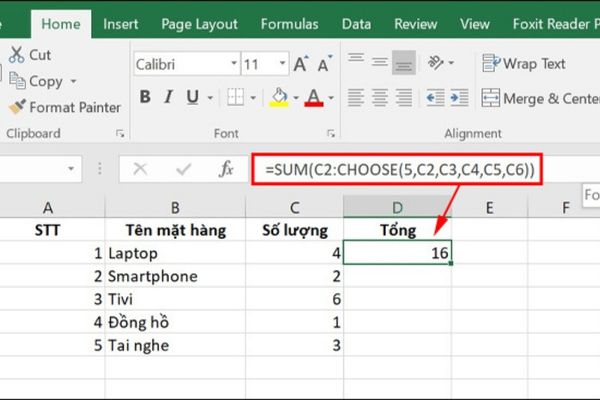The width and height of the screenshot is (600, 400).
Task: Click the Copy icon
Action: (17, 81)
